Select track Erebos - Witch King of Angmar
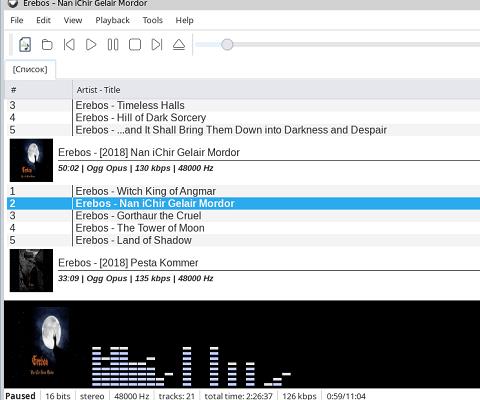 (x=243, y=191)
